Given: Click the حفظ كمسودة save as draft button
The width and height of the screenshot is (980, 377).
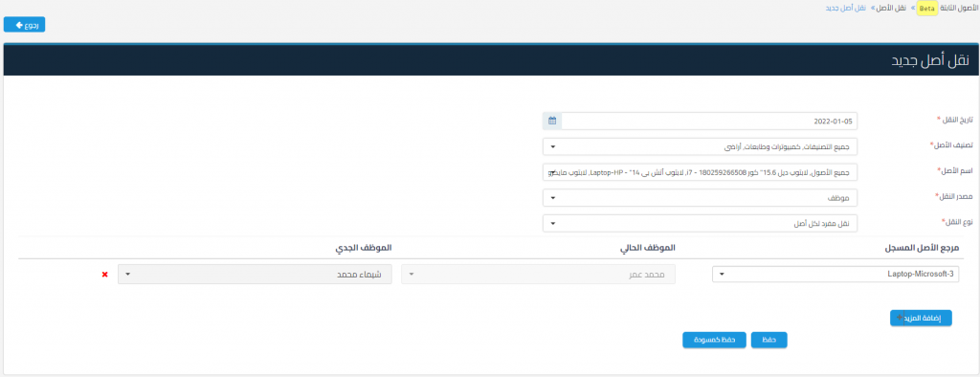Looking at the screenshot, I should pyautogui.click(x=714, y=340).
